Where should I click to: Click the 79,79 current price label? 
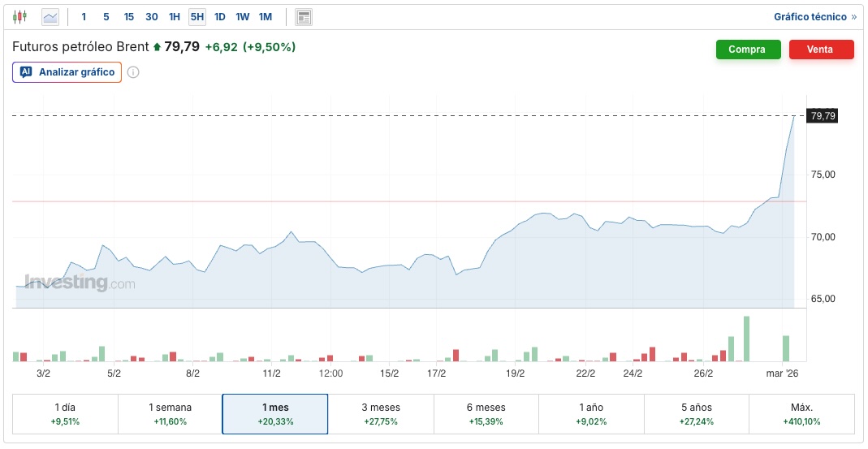coord(823,116)
